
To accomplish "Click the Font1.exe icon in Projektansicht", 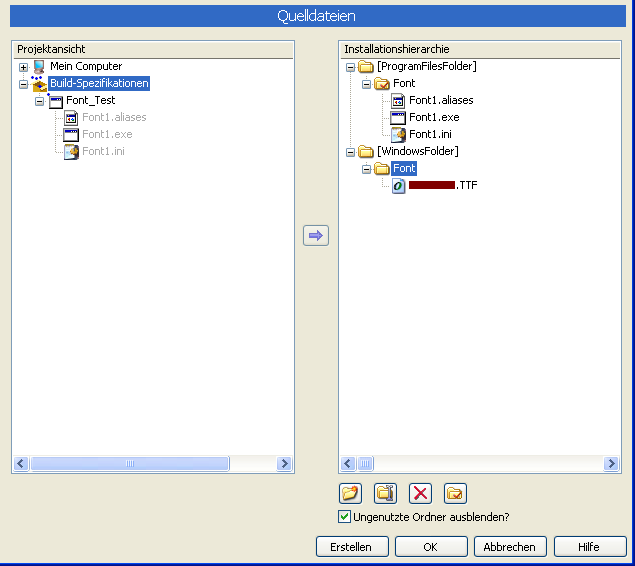I will pos(71,135).
